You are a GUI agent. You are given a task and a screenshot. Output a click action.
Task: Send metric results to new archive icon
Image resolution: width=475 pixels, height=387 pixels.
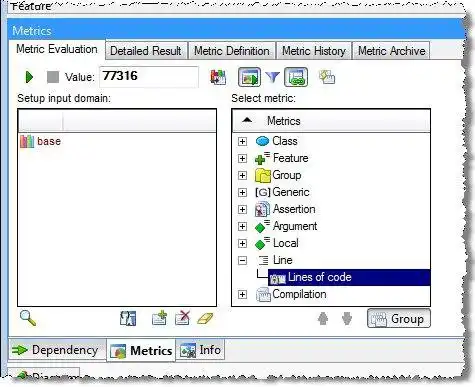point(218,77)
